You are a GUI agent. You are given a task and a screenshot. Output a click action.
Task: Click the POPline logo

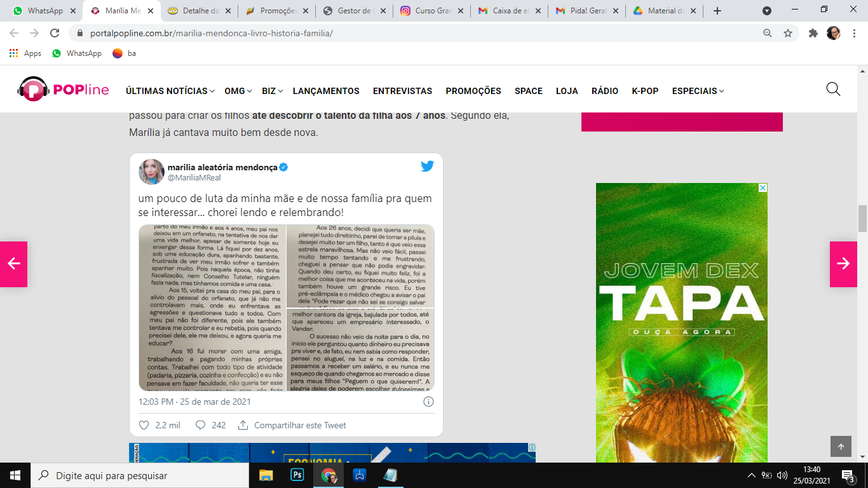[x=63, y=89]
